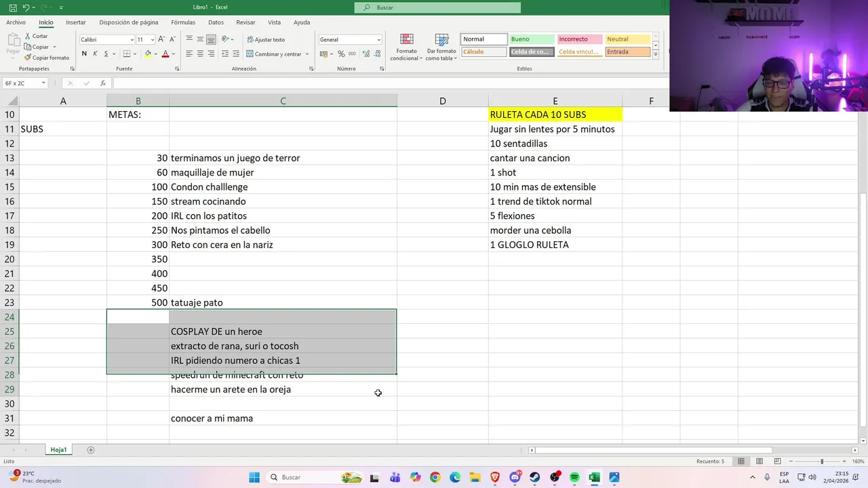Switch to Disposición de página tab
Image resolution: width=868 pixels, height=488 pixels.
129,22
